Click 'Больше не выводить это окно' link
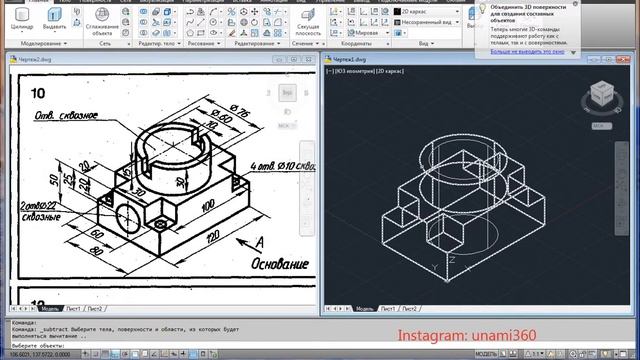 click(x=527, y=52)
